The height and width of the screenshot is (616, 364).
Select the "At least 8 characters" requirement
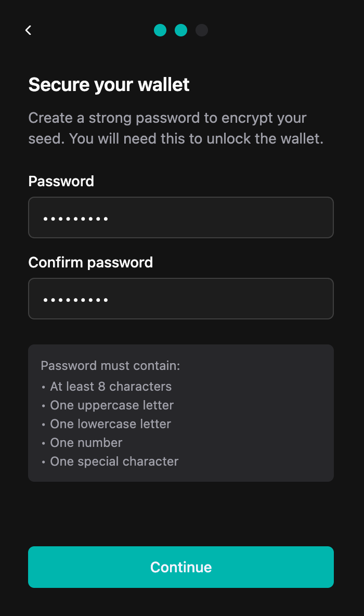(x=110, y=387)
